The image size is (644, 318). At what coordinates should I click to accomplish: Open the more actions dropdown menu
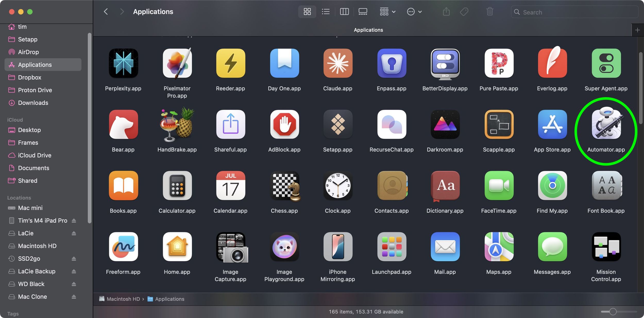click(x=414, y=12)
